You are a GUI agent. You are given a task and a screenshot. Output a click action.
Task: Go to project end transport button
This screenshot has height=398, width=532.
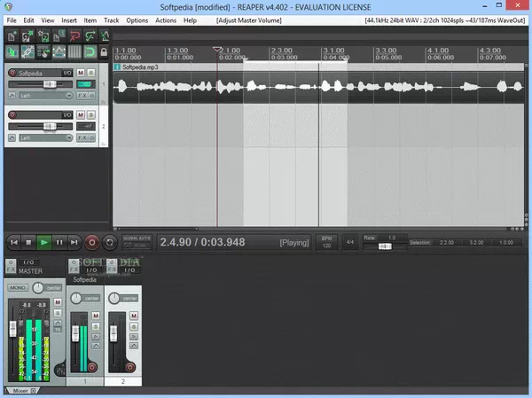[74, 242]
